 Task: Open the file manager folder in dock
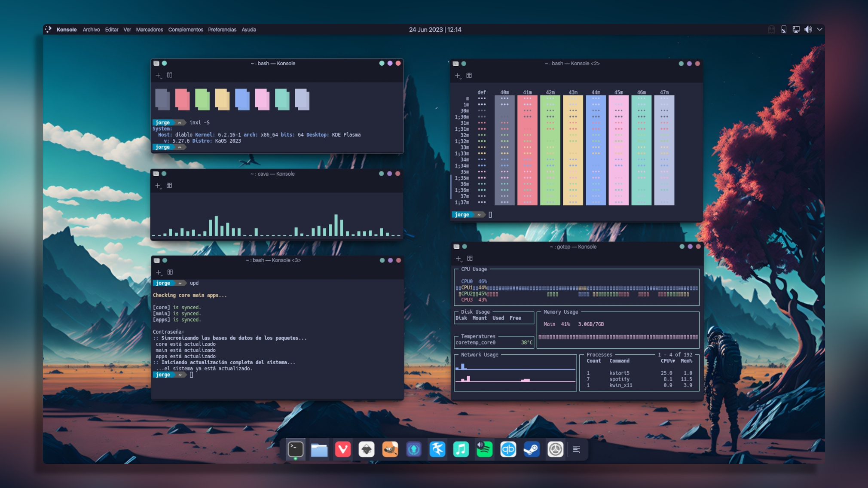(319, 450)
